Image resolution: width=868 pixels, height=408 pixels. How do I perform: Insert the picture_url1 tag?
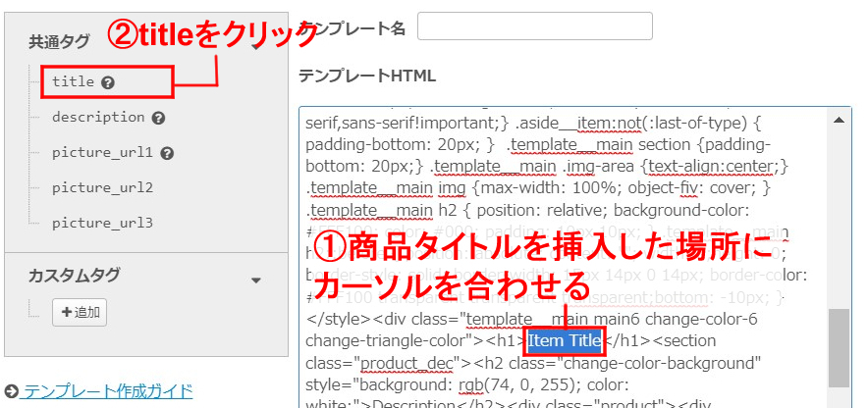click(102, 153)
